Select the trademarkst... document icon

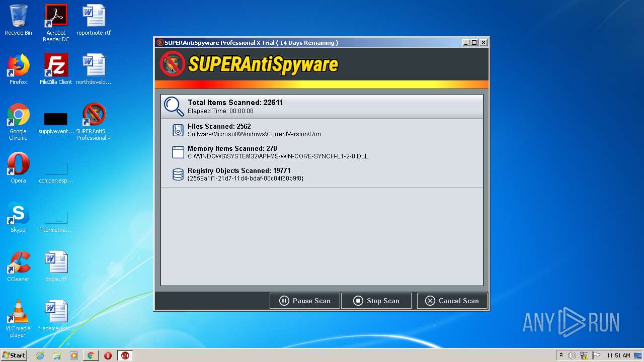coord(56,316)
